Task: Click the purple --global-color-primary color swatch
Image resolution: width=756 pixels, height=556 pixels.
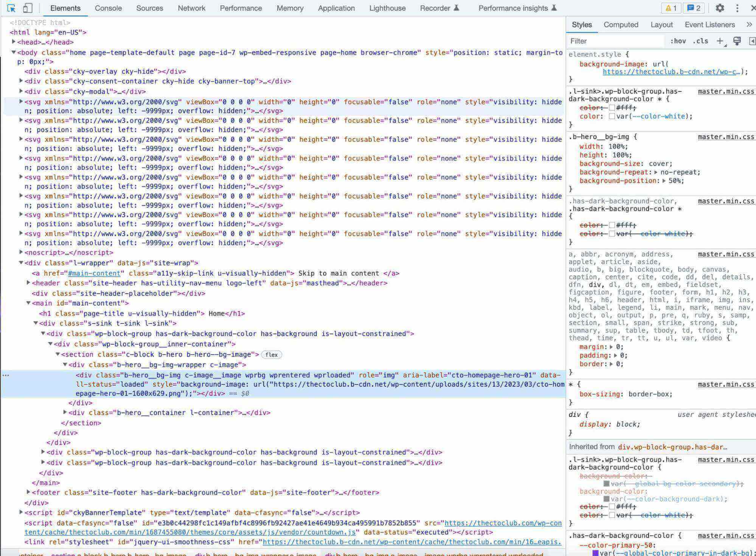Action: (x=596, y=553)
